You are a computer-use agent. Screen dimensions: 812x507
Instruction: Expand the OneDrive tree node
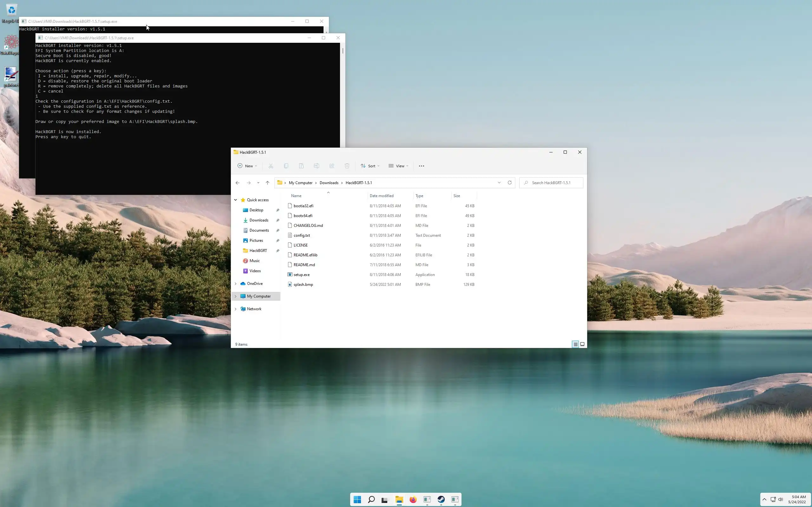pyautogui.click(x=236, y=284)
